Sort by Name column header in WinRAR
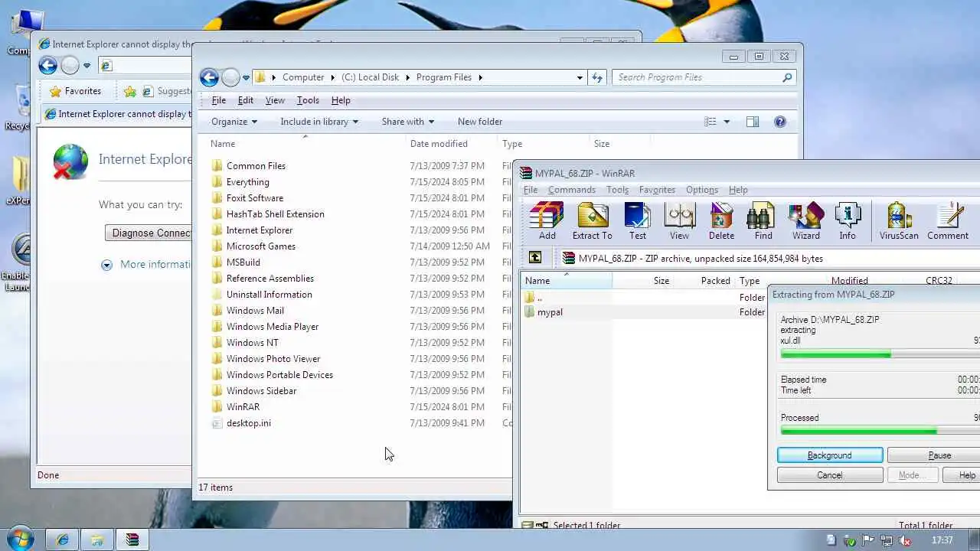Image resolution: width=980 pixels, height=551 pixels. click(566, 281)
